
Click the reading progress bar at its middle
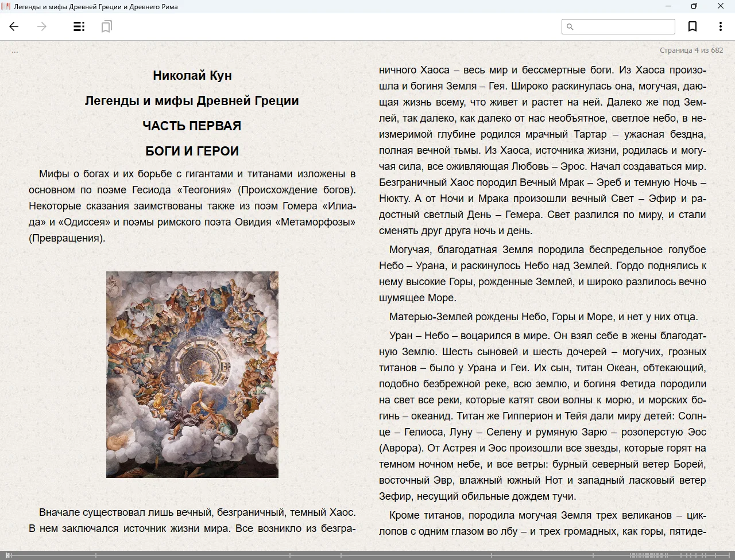(x=367, y=555)
